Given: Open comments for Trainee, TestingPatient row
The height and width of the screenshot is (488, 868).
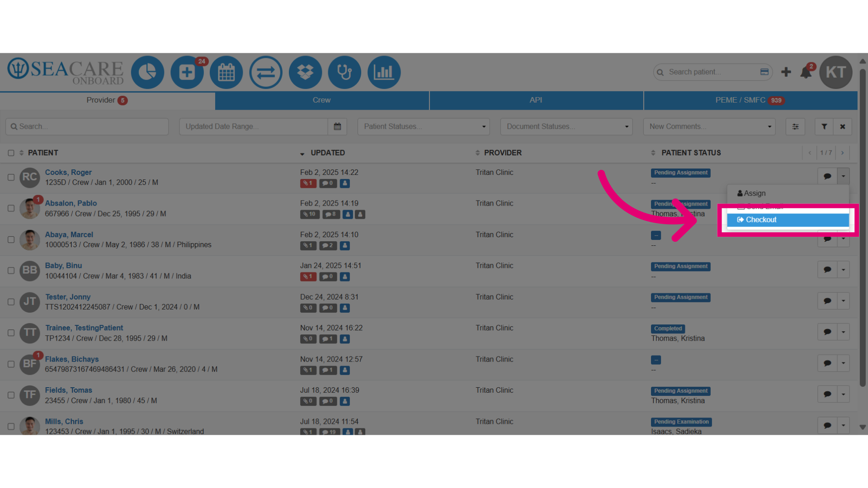Looking at the screenshot, I should point(827,332).
